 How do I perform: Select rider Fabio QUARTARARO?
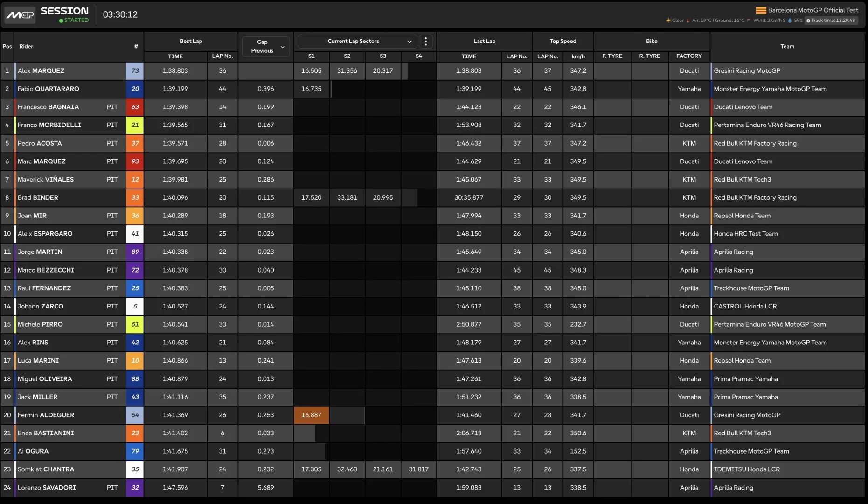[49, 89]
